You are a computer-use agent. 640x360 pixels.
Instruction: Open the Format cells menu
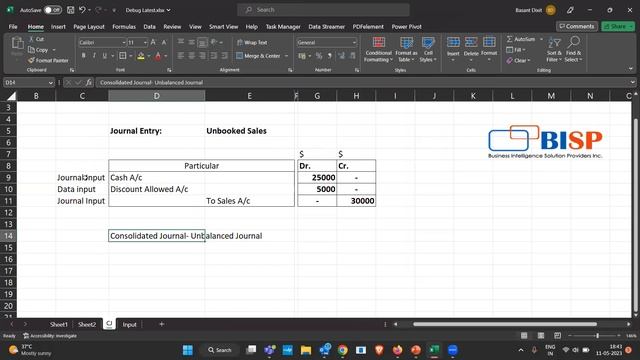tap(489, 49)
